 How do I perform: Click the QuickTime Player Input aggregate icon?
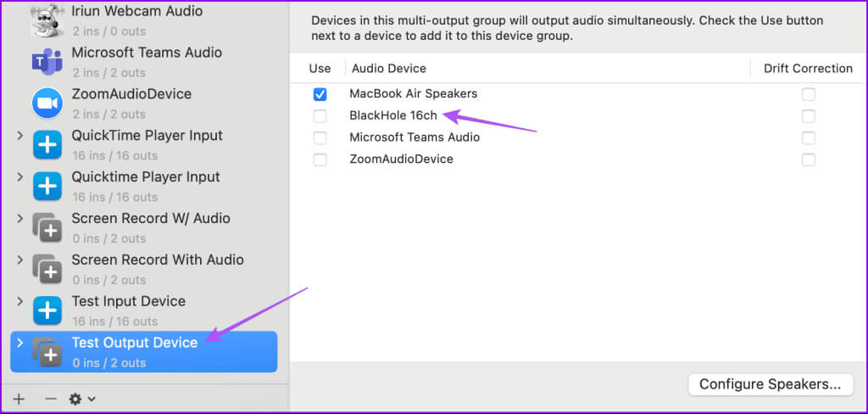pos(47,145)
